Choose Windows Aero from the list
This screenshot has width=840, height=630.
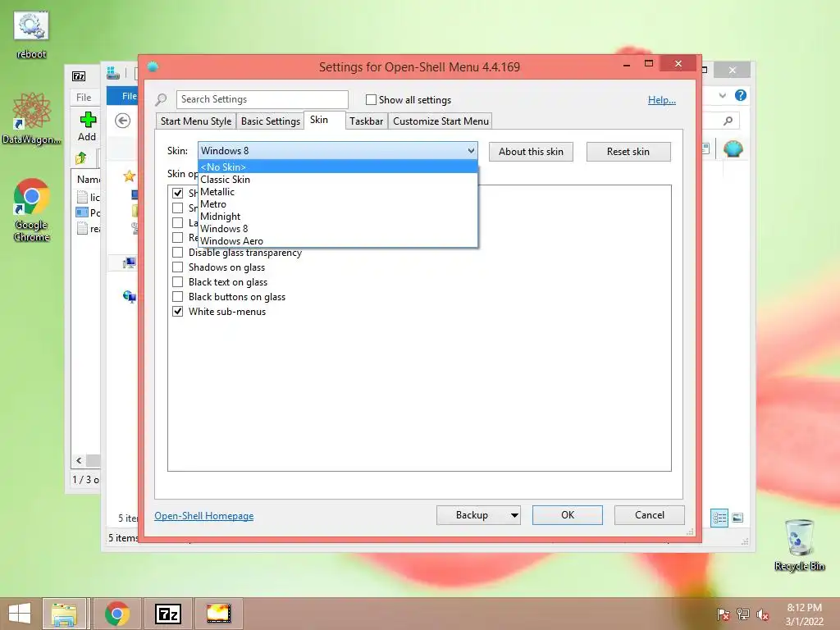pos(337,241)
